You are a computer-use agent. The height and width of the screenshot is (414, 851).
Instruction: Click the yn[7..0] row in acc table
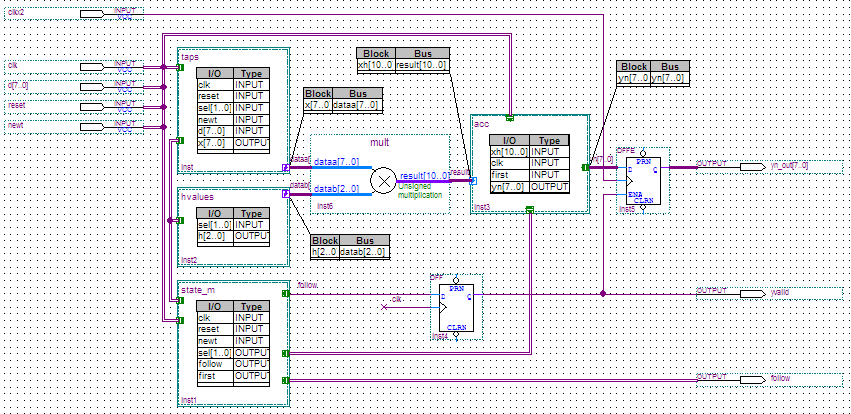coord(529,187)
